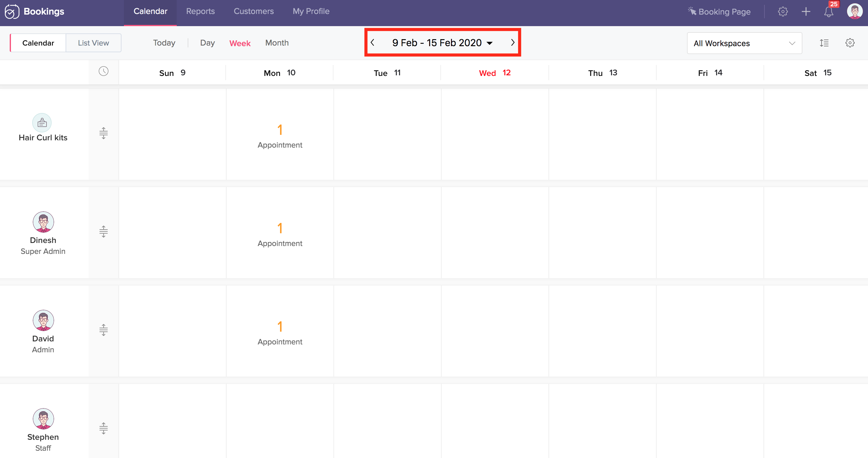Open the All Workspaces dropdown

(744, 43)
